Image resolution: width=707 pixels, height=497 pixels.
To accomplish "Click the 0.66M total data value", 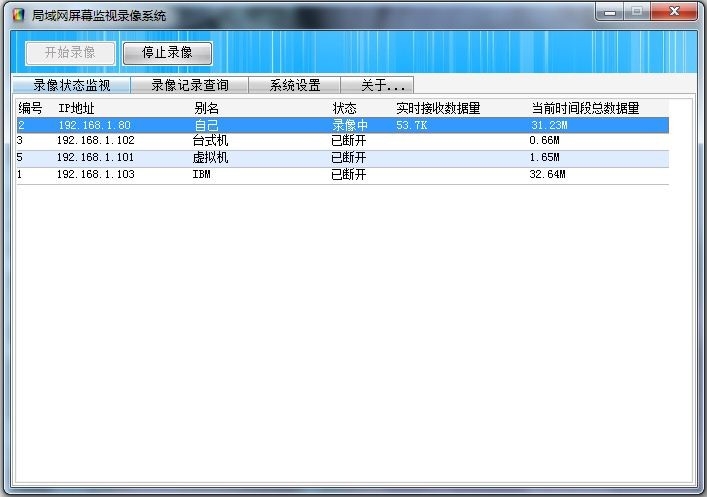I will 544,140.
